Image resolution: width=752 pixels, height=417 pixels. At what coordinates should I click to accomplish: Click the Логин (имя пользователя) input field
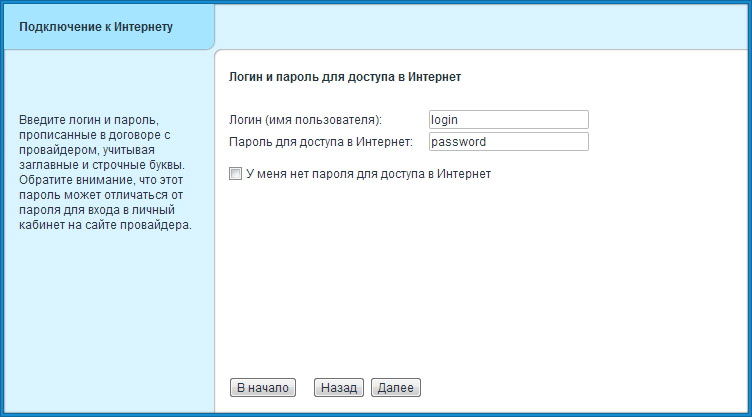click(x=508, y=120)
